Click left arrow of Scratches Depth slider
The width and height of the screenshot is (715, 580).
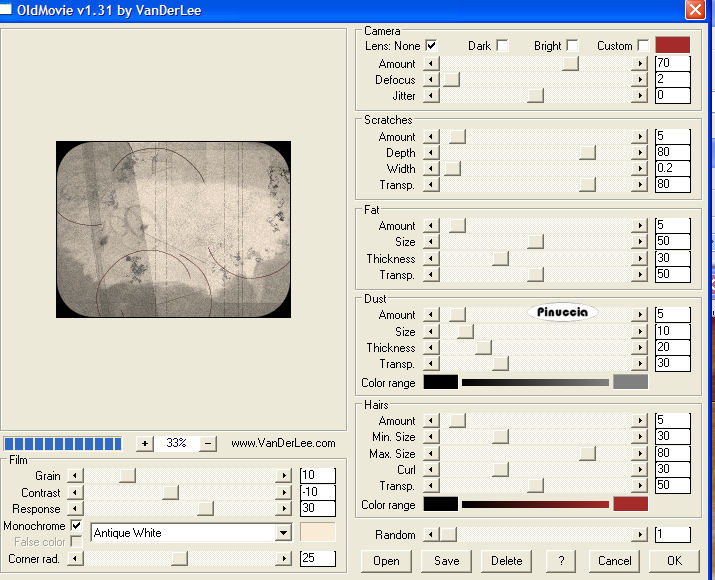431,153
